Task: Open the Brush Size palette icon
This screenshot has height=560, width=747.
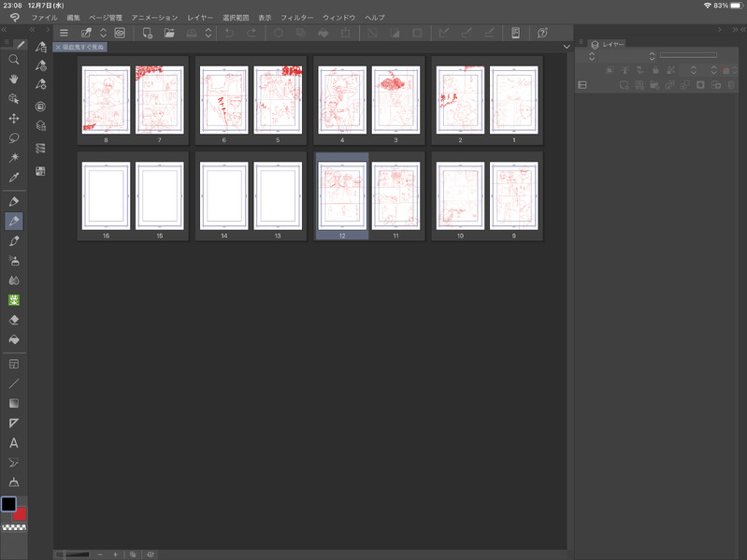Action: click(x=41, y=84)
